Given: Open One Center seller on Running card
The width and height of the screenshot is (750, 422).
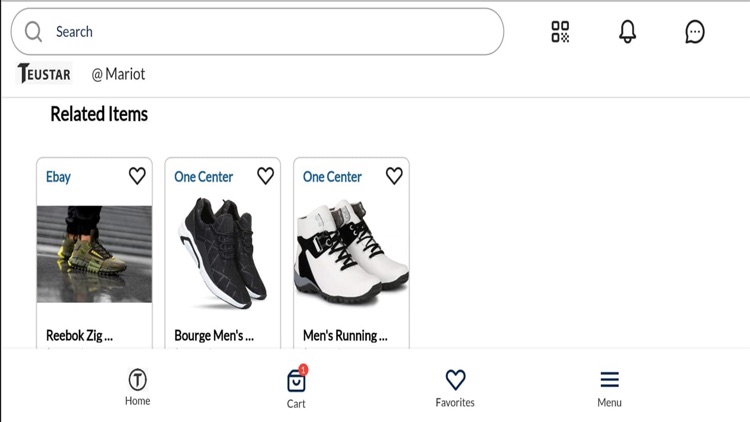Looking at the screenshot, I should click(332, 177).
